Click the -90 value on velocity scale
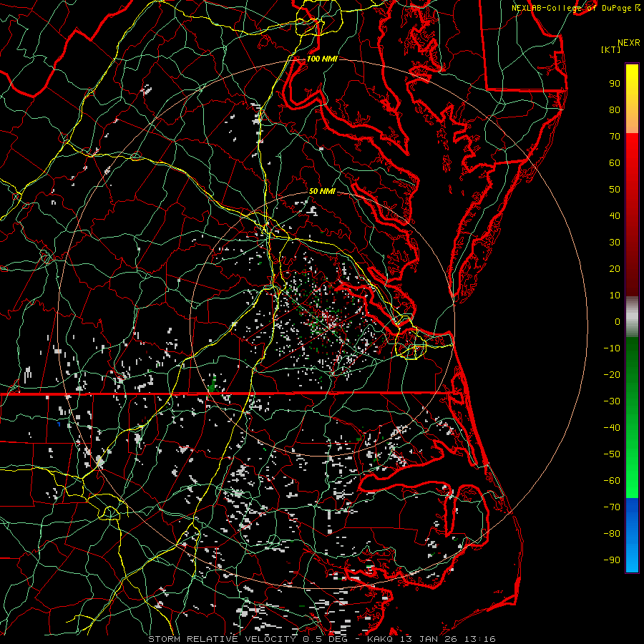The width and height of the screenshot is (644, 644). click(612, 560)
